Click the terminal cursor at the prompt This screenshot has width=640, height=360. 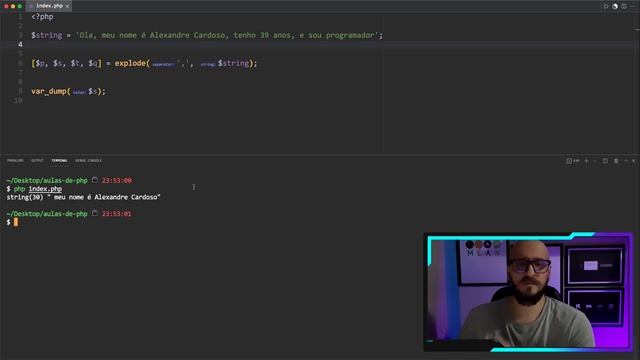(x=16, y=222)
